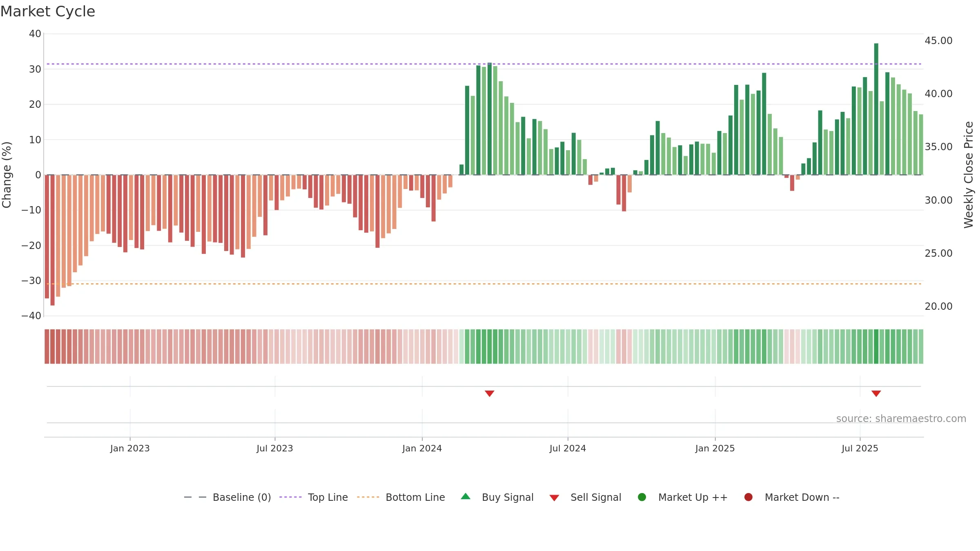Click the Buy Signal legend label
This screenshot has width=980, height=551.
click(508, 497)
